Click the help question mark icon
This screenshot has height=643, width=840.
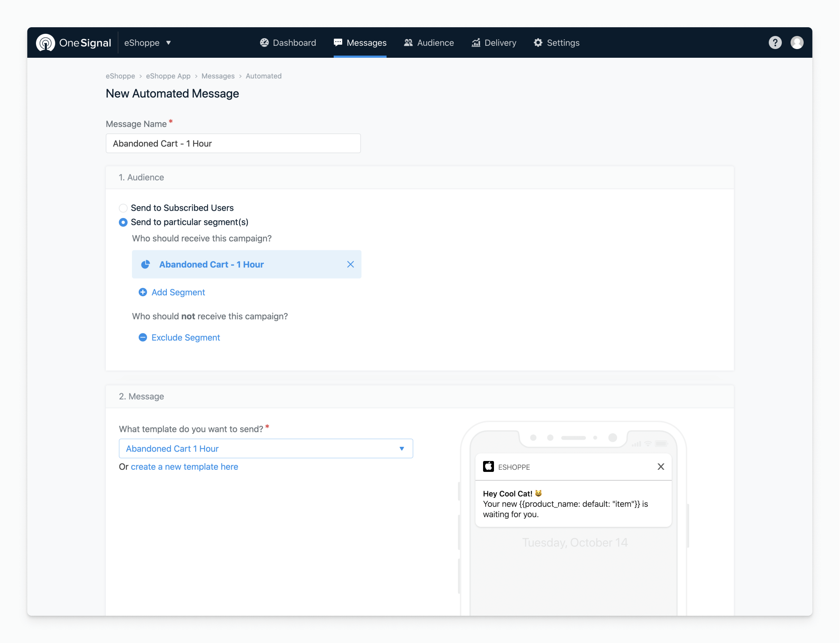775,43
